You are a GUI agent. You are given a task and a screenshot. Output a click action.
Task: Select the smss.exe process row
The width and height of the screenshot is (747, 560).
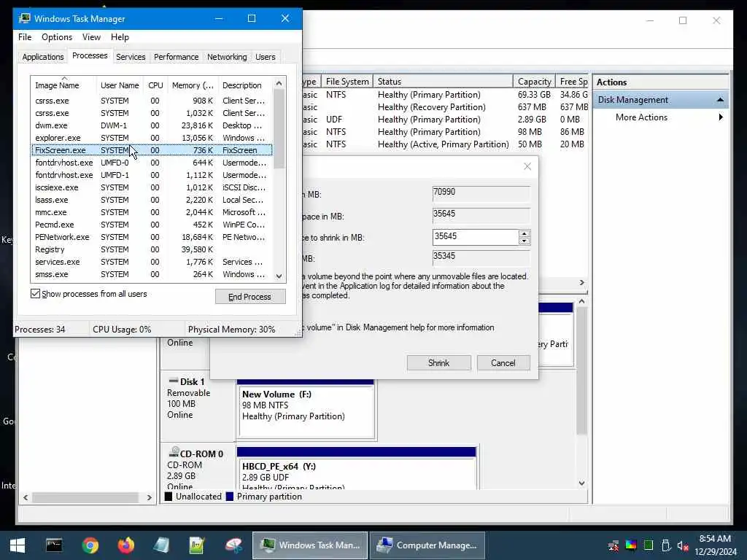(x=152, y=274)
